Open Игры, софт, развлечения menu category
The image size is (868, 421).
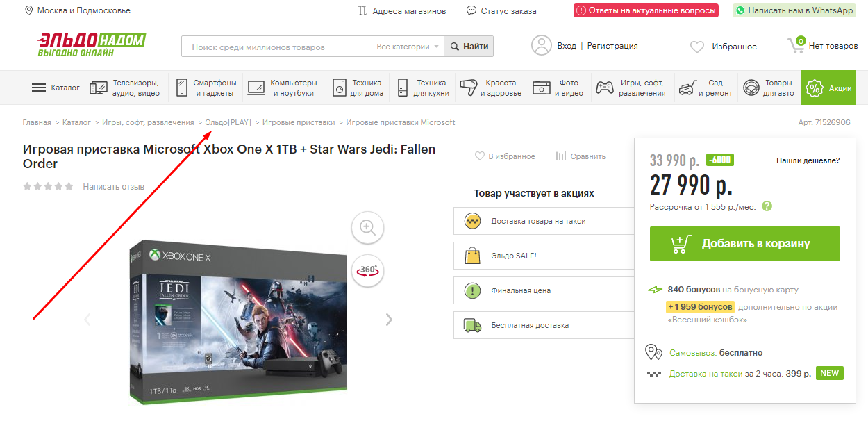point(633,88)
